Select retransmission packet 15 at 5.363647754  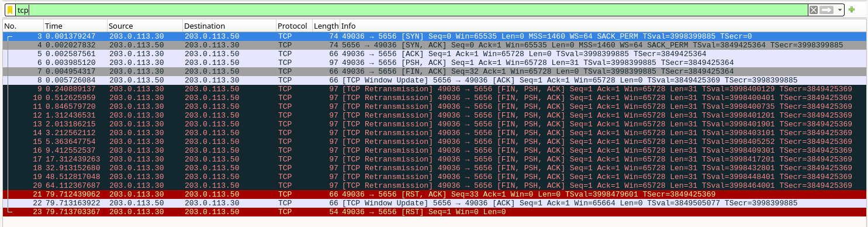pos(434,142)
